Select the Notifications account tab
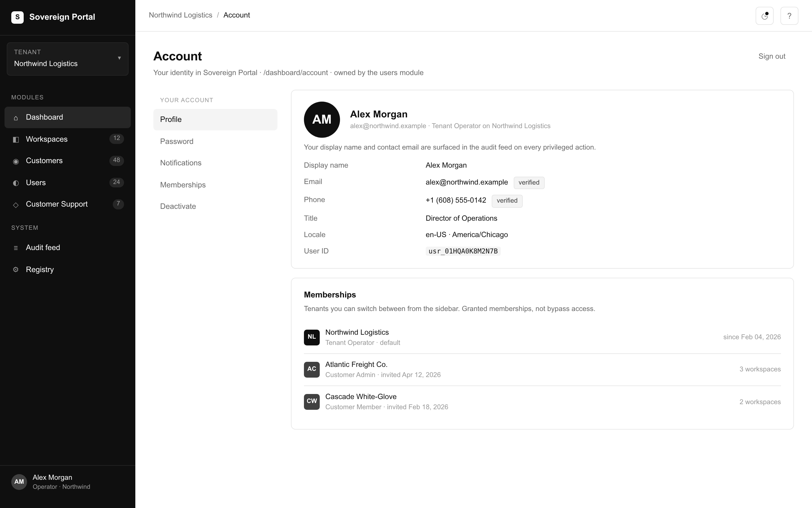 pos(215,163)
